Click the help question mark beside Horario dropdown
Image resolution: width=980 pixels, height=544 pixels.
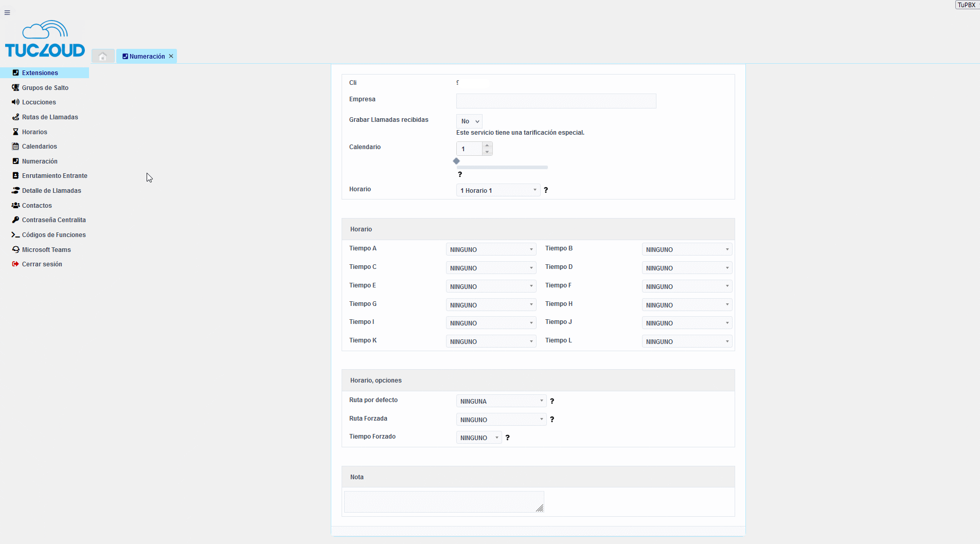[546, 190]
